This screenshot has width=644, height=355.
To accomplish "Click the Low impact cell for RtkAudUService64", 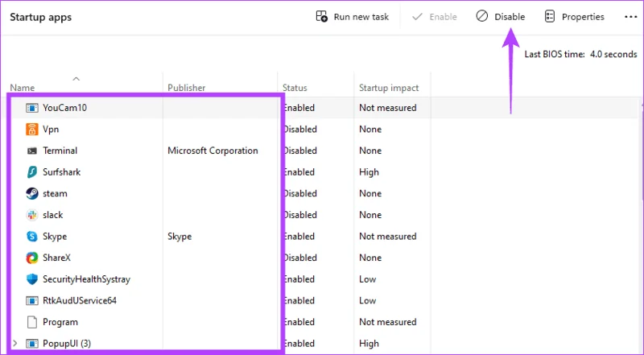I will point(368,301).
